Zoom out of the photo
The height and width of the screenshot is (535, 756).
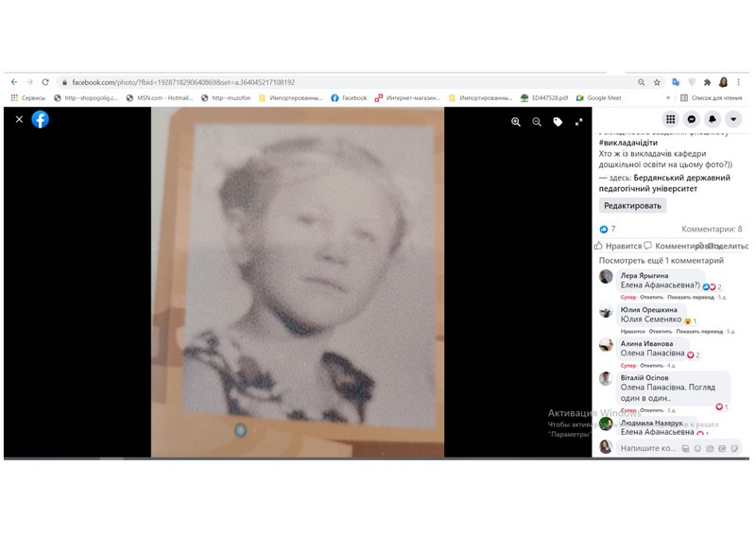[537, 122]
